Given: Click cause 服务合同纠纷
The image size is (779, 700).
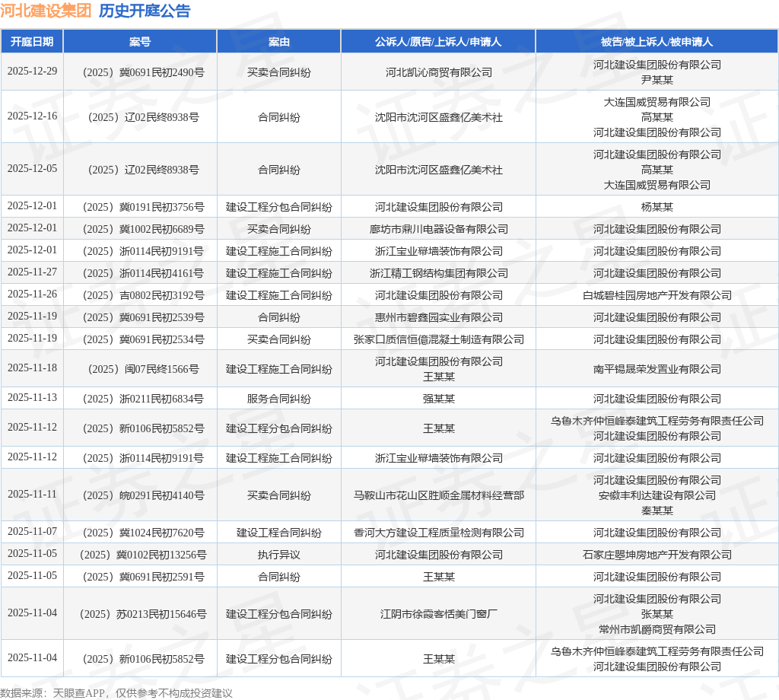Looking at the screenshot, I should pyautogui.click(x=278, y=399).
